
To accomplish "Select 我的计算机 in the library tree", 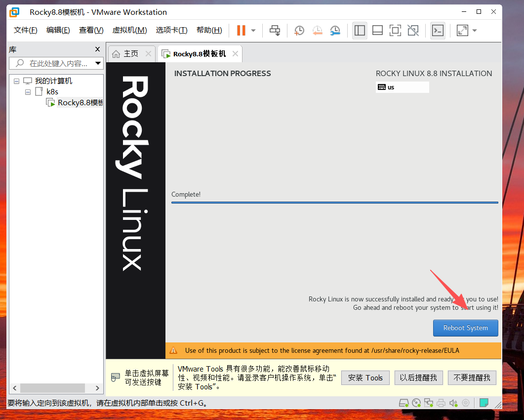I will click(x=53, y=81).
